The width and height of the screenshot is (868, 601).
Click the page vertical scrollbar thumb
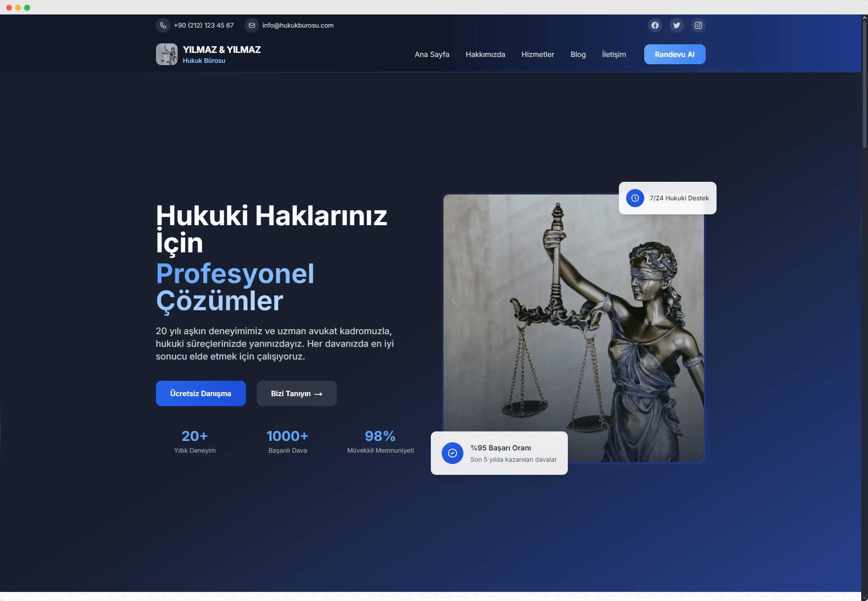click(x=864, y=85)
